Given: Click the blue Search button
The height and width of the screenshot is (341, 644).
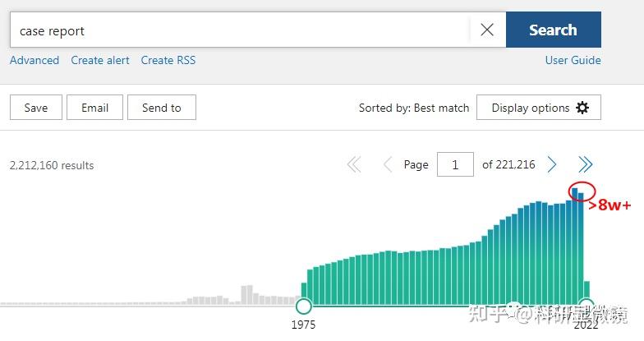Looking at the screenshot, I should [553, 30].
